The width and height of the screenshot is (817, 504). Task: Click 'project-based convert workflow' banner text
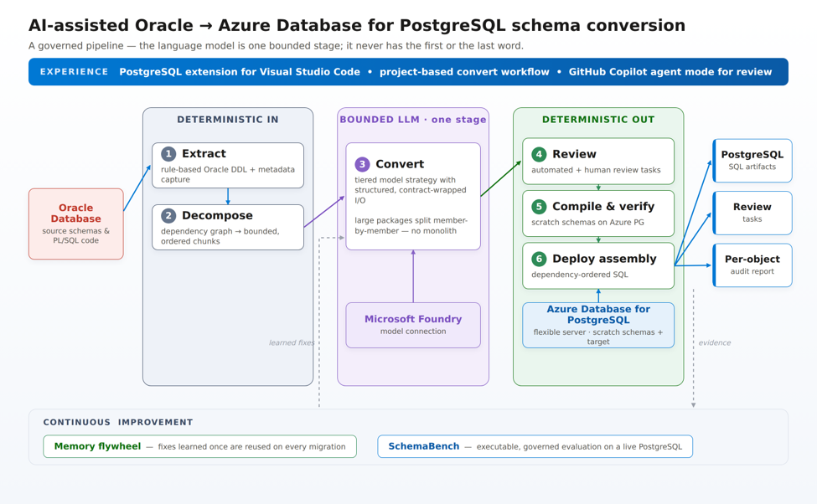(x=464, y=72)
